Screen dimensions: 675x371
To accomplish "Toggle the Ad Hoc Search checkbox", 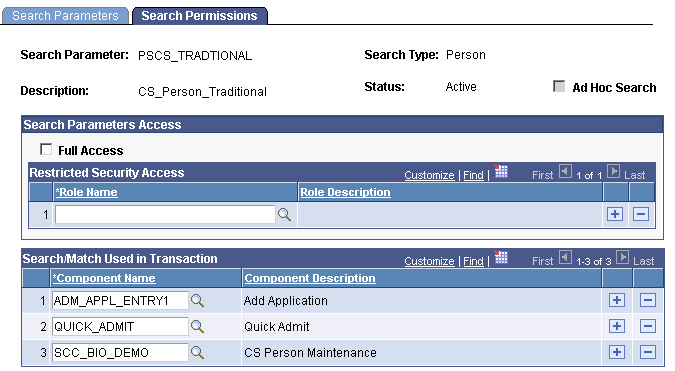I will click(559, 86).
